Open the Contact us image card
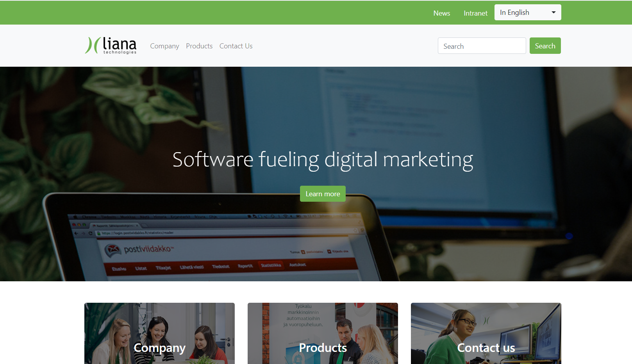 click(x=486, y=333)
